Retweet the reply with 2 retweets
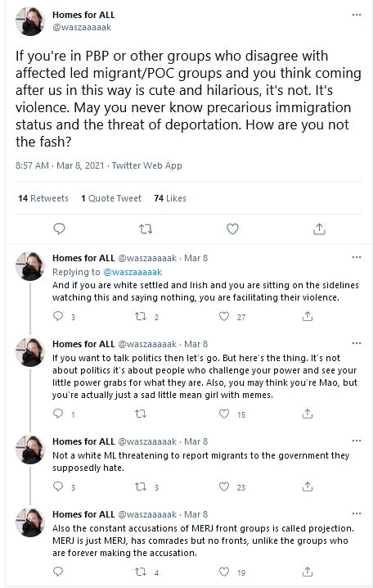 141,316
